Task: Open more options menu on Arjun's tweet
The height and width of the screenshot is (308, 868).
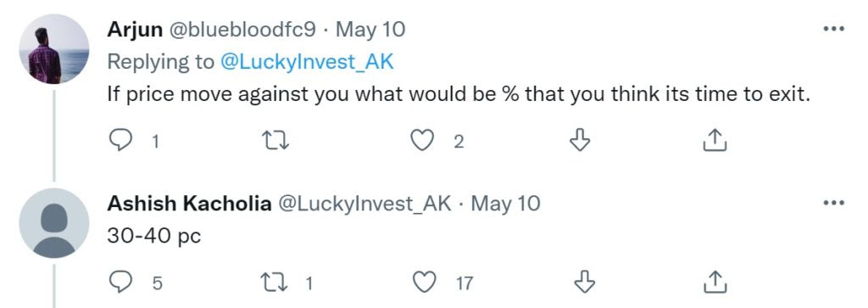Action: [x=834, y=29]
